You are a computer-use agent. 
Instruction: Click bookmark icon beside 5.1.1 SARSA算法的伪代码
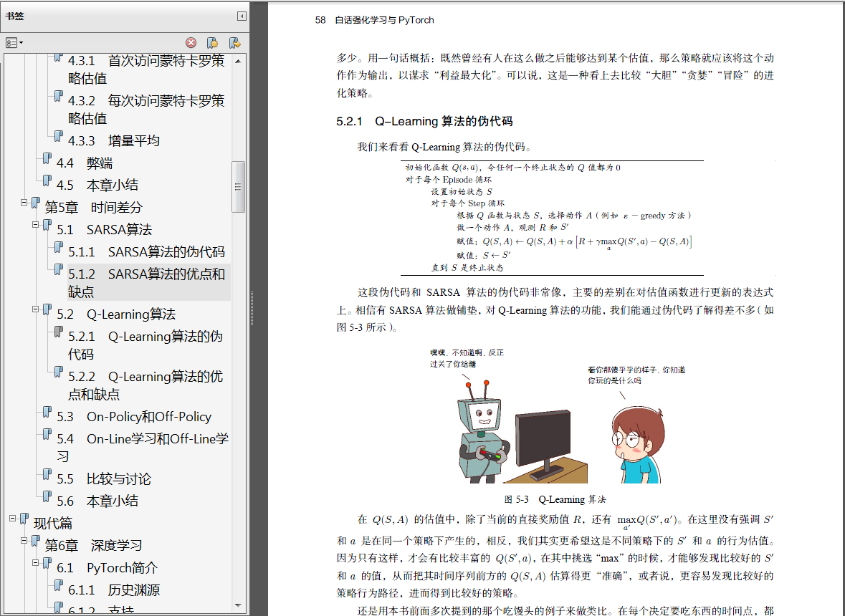point(59,249)
